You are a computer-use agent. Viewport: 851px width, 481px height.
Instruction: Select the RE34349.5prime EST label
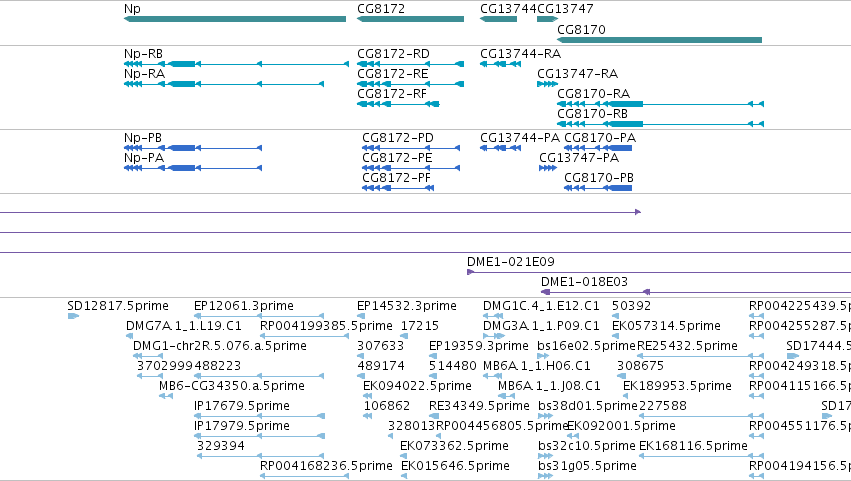click(x=479, y=406)
